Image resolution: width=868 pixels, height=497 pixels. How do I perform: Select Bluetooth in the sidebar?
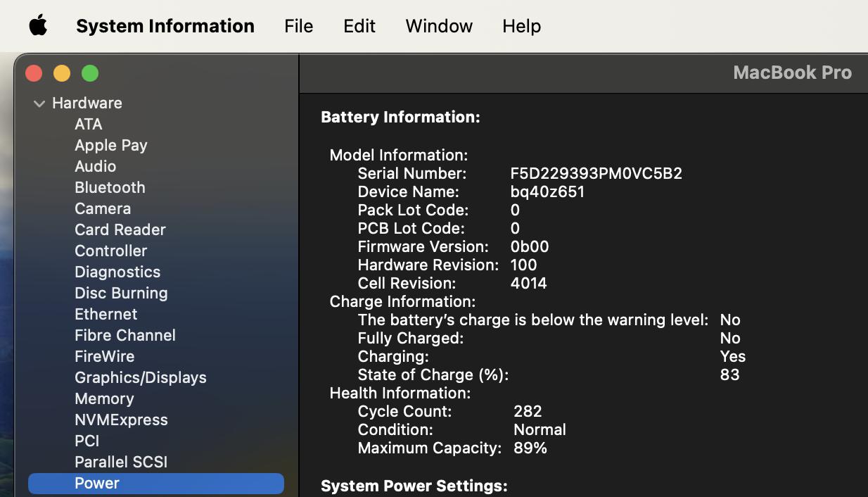click(x=110, y=187)
